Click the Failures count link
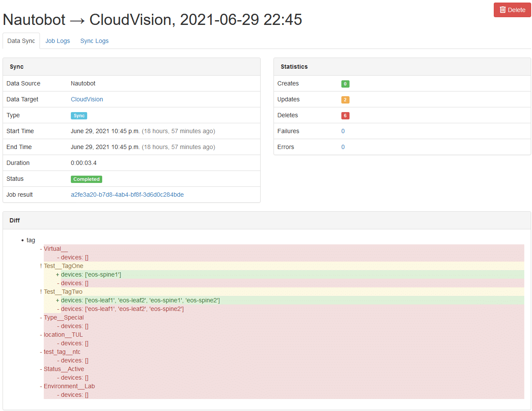Screen dimensions: 532x411 (x=343, y=131)
